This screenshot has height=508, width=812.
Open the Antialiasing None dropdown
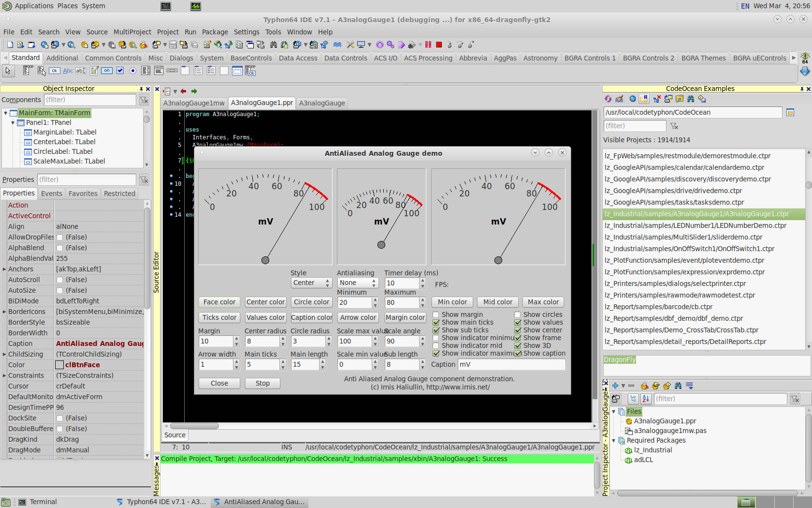pos(358,283)
